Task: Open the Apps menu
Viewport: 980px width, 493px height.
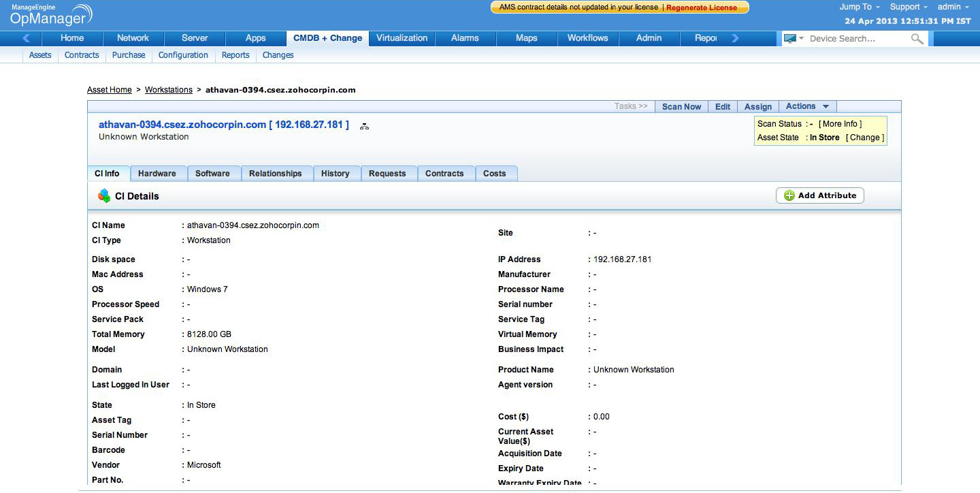Action: coord(256,38)
